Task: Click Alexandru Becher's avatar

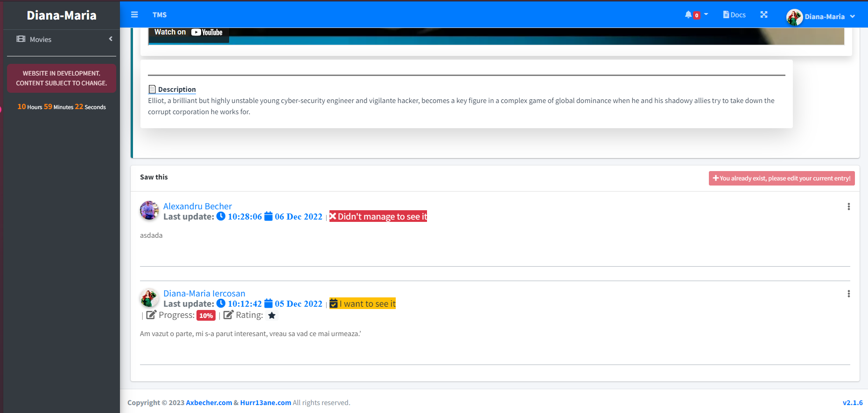Action: 149,210
